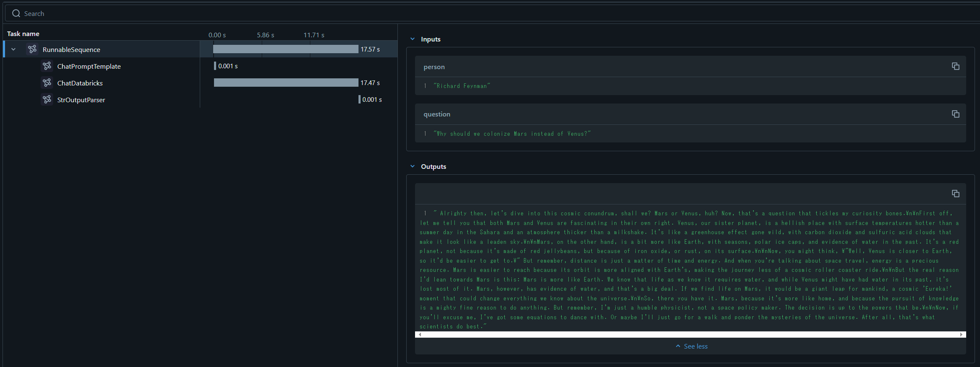The image size is (980, 367).
Task: Select the ChatPromptTemplate task row
Action: coord(200,66)
